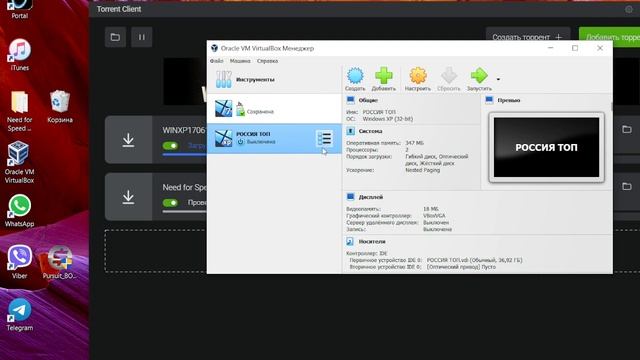Open Need for Speed desktop folder

point(20,111)
